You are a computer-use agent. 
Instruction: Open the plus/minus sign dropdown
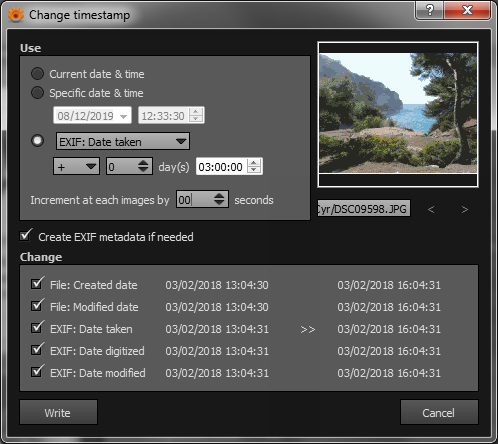pos(77,166)
